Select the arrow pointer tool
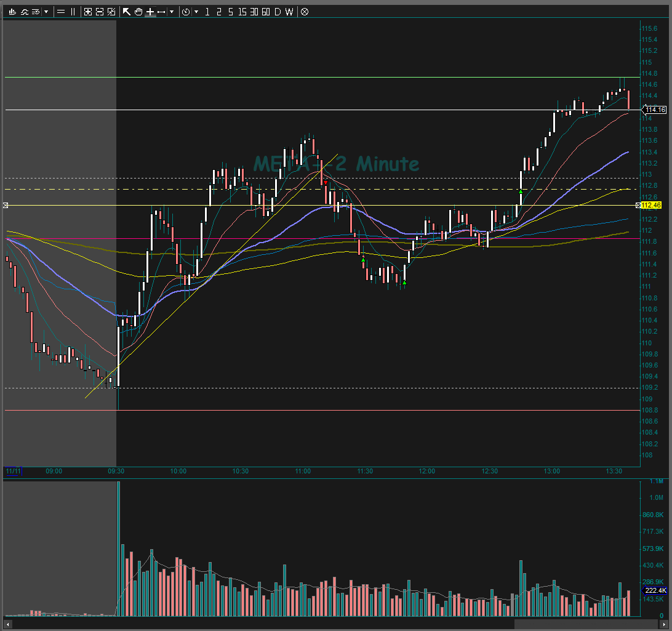Viewport: 672px width, 631px height. (x=126, y=12)
